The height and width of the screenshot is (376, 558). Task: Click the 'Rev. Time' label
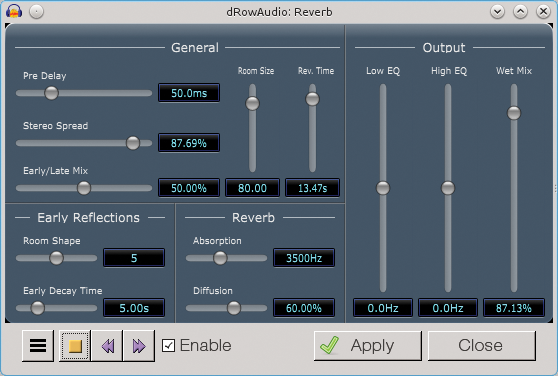coord(316,71)
